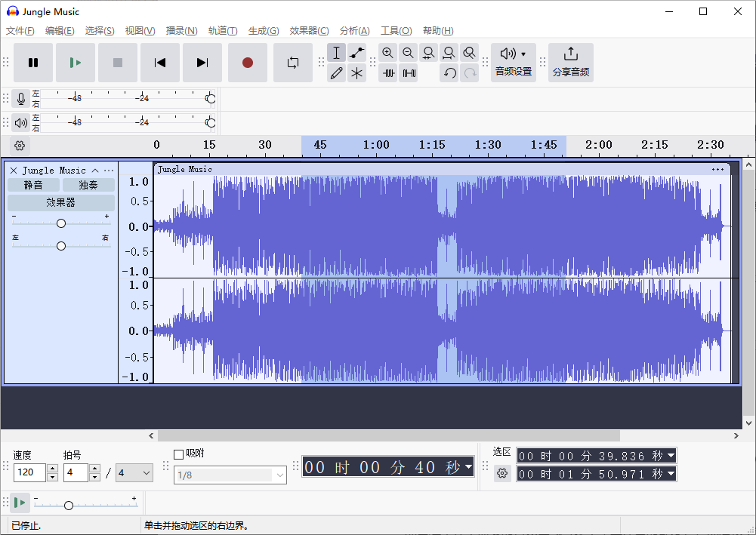Click the Zoom In magnifier icon
The height and width of the screenshot is (535, 756).
pyautogui.click(x=388, y=53)
